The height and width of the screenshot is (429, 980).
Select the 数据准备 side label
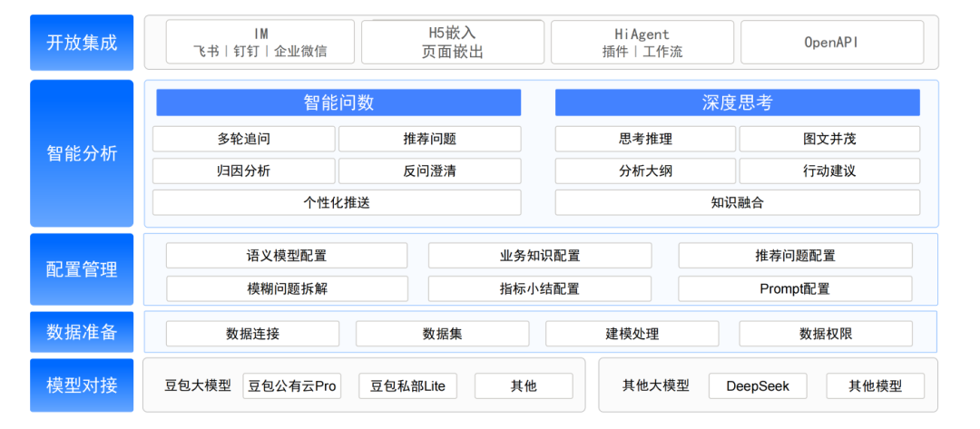tap(82, 332)
